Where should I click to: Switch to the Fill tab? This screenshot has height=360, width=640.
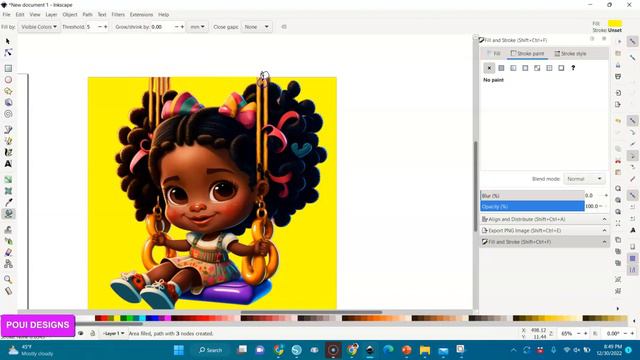point(494,53)
